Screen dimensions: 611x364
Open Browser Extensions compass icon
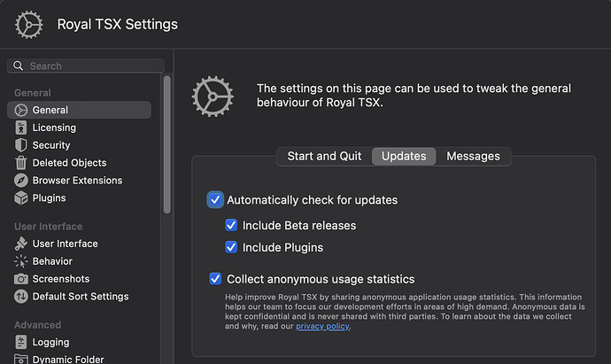[22, 181]
